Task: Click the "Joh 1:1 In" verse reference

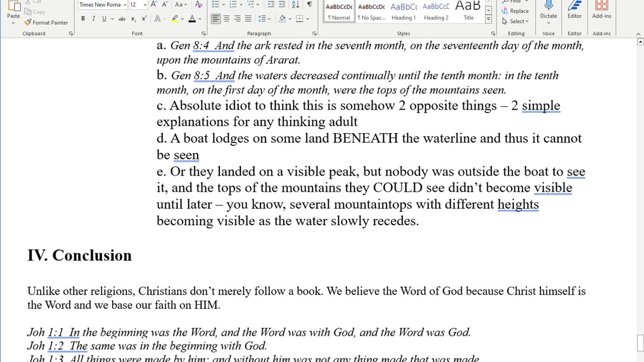Action: click(x=53, y=332)
